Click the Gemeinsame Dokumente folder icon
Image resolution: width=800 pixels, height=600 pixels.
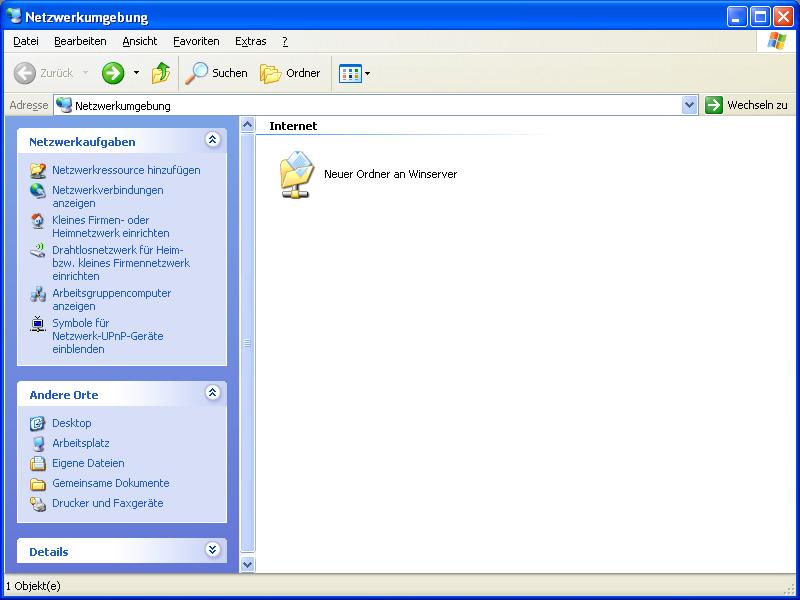(x=38, y=483)
